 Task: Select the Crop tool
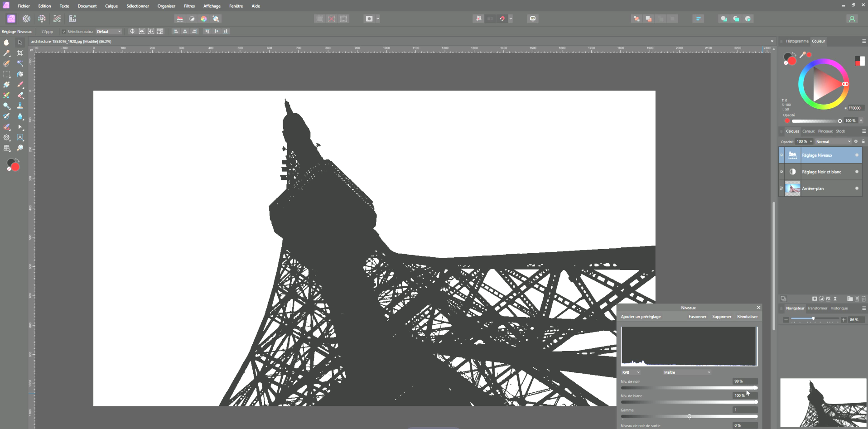click(x=20, y=53)
